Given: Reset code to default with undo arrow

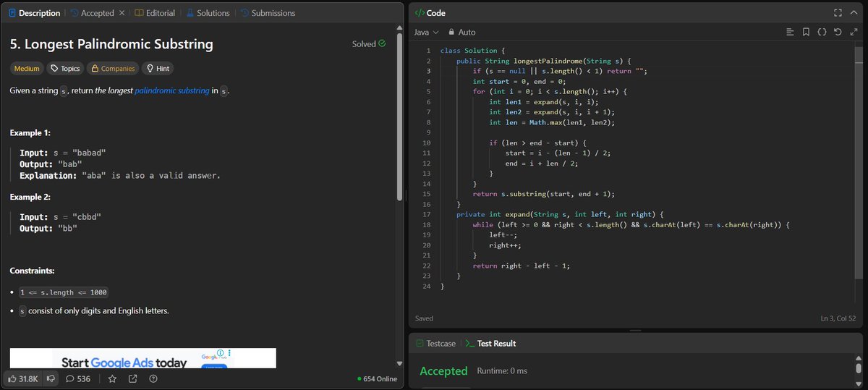Looking at the screenshot, I should click(x=838, y=32).
